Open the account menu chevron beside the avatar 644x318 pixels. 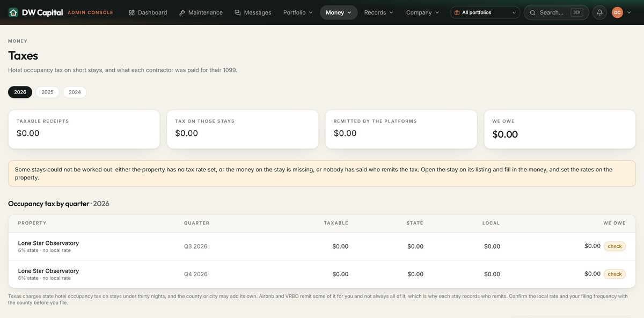[629, 12]
